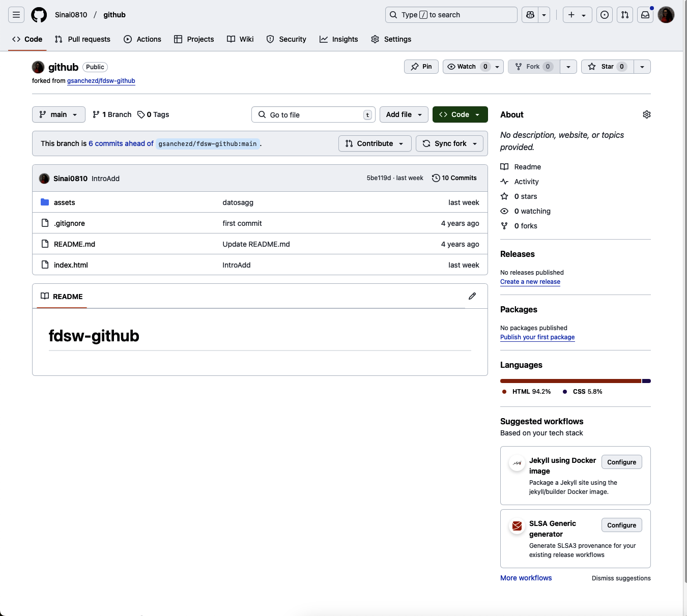Open the Contribute dropdown
The height and width of the screenshot is (616, 687).
point(375,143)
